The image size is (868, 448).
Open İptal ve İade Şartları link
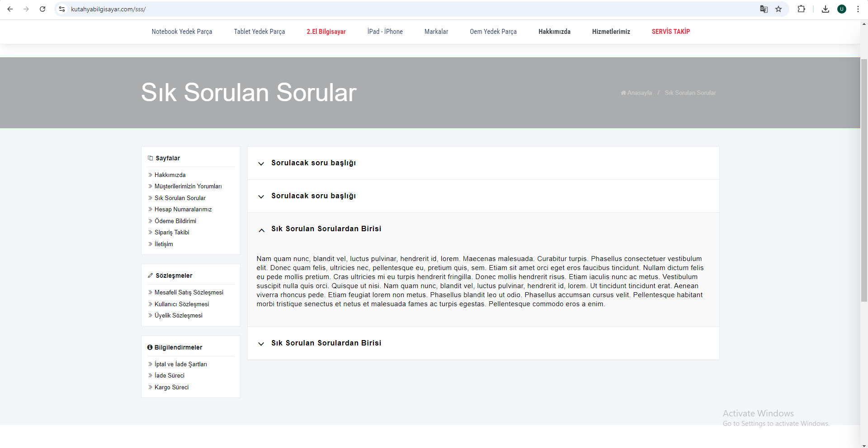click(x=181, y=364)
